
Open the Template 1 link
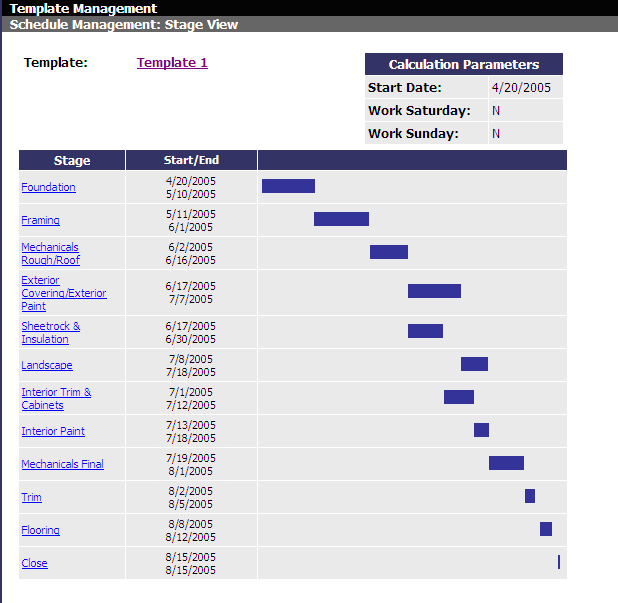(x=172, y=63)
